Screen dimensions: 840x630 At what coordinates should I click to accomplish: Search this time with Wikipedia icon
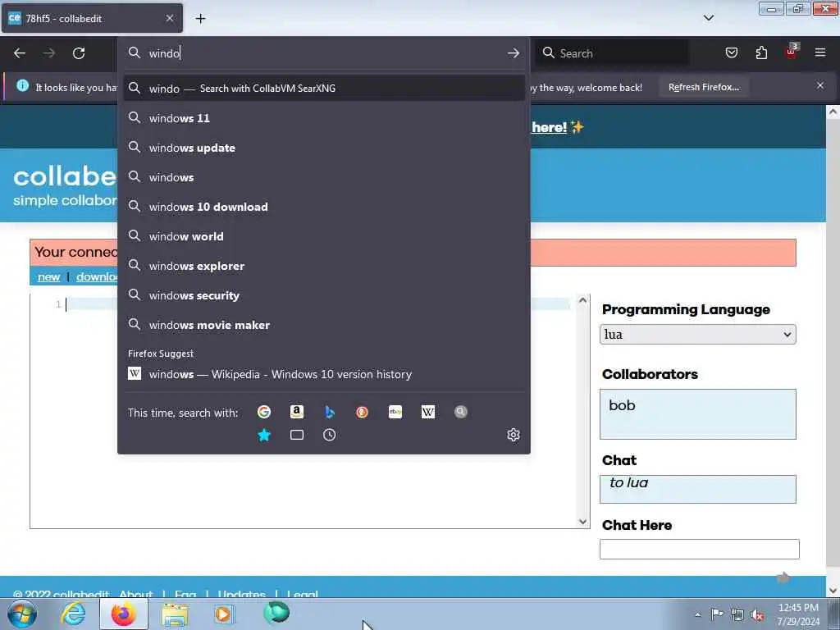[x=428, y=412]
